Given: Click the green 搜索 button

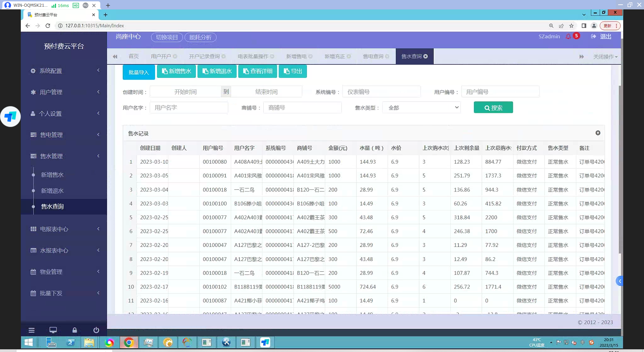Looking at the screenshot, I should 493,107.
